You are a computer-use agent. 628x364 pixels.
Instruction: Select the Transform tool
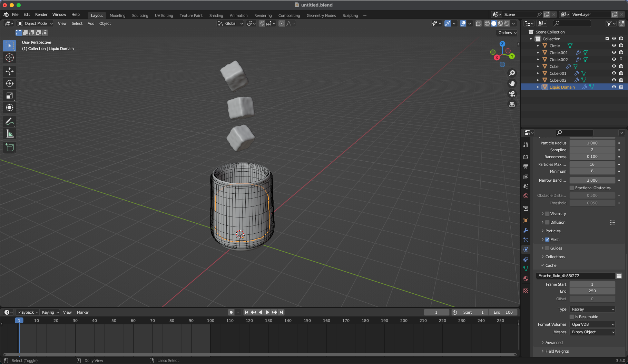pos(10,108)
